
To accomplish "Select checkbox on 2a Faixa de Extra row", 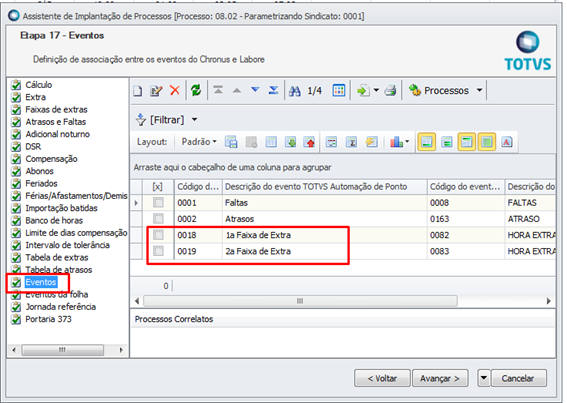I will tap(158, 251).
